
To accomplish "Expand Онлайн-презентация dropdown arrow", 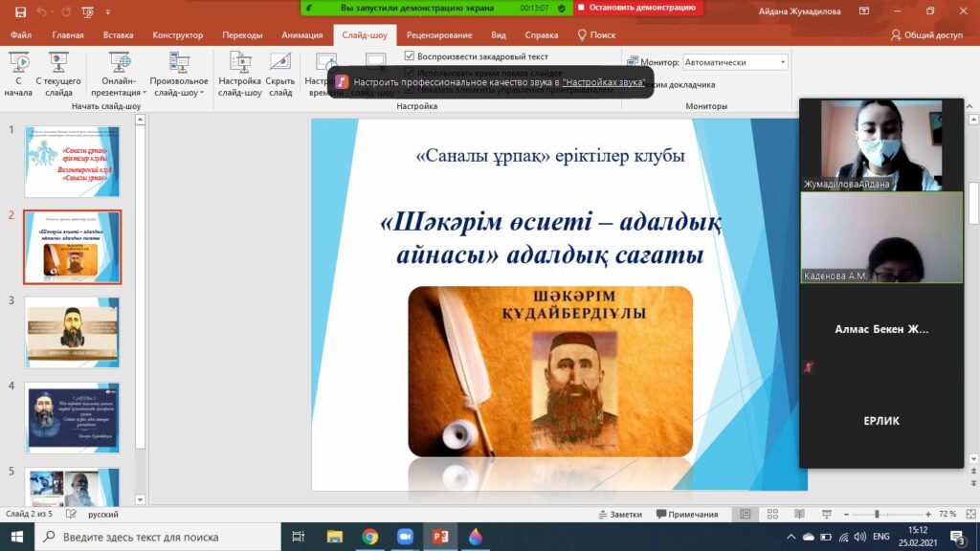I will point(145,93).
